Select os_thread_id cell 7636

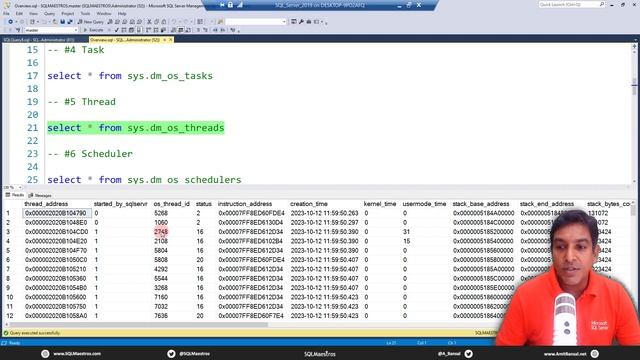[x=161, y=316]
